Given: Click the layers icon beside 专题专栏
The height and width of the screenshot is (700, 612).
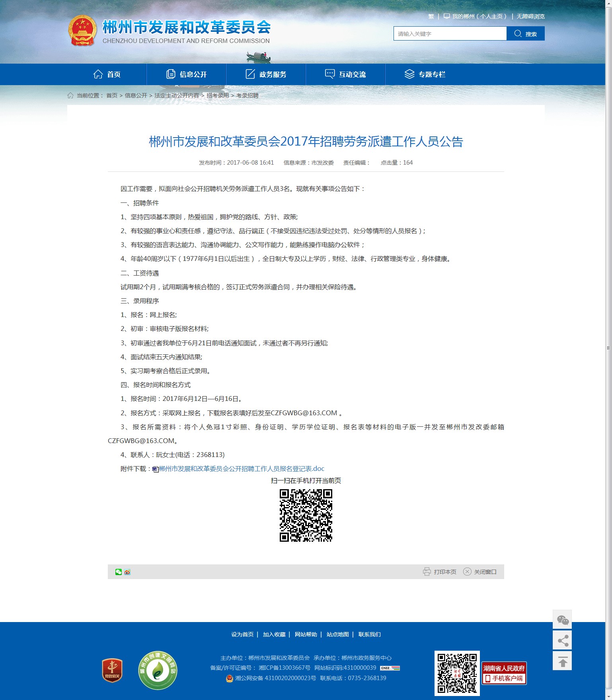Looking at the screenshot, I should (x=409, y=74).
